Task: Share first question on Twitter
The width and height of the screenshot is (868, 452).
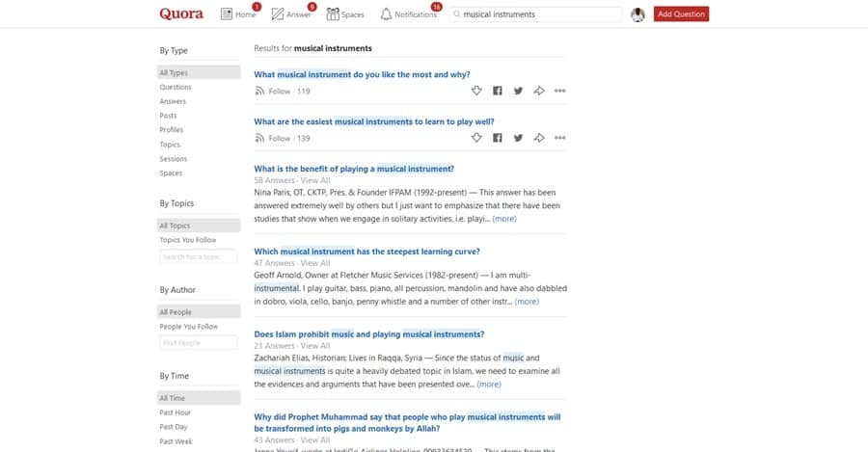Action: (518, 91)
